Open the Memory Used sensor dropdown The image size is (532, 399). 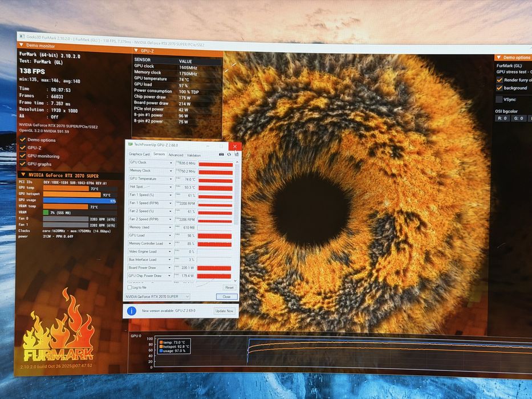170,227
